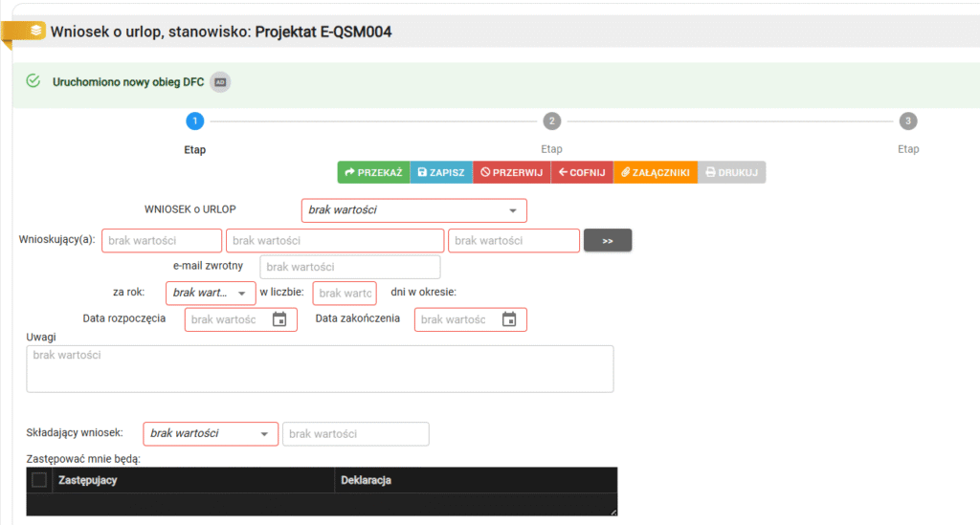Click the e-mail zwrotny input field
The width and height of the screenshot is (980, 525).
click(x=350, y=267)
